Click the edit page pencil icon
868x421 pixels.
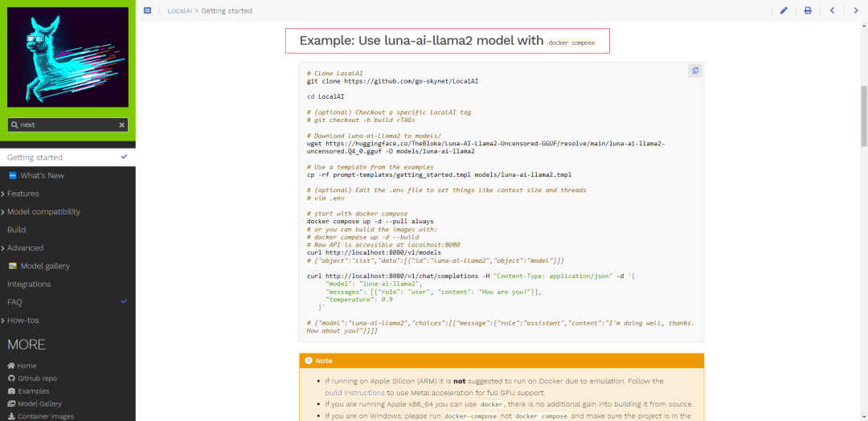[x=784, y=10]
